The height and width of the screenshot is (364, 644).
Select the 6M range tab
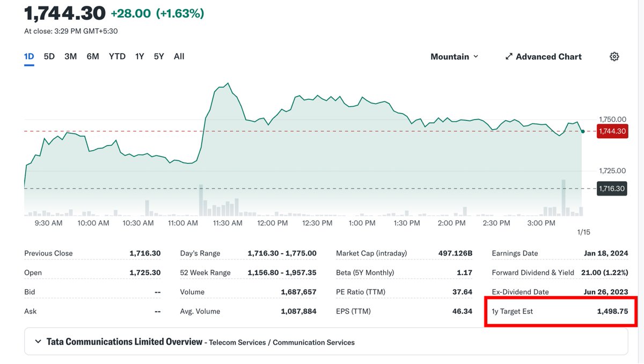tap(93, 56)
